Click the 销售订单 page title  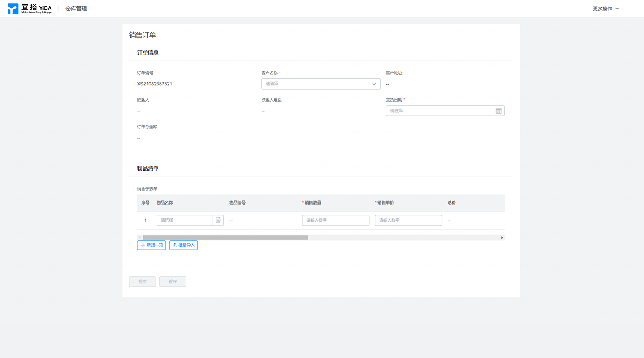pyautogui.click(x=142, y=35)
